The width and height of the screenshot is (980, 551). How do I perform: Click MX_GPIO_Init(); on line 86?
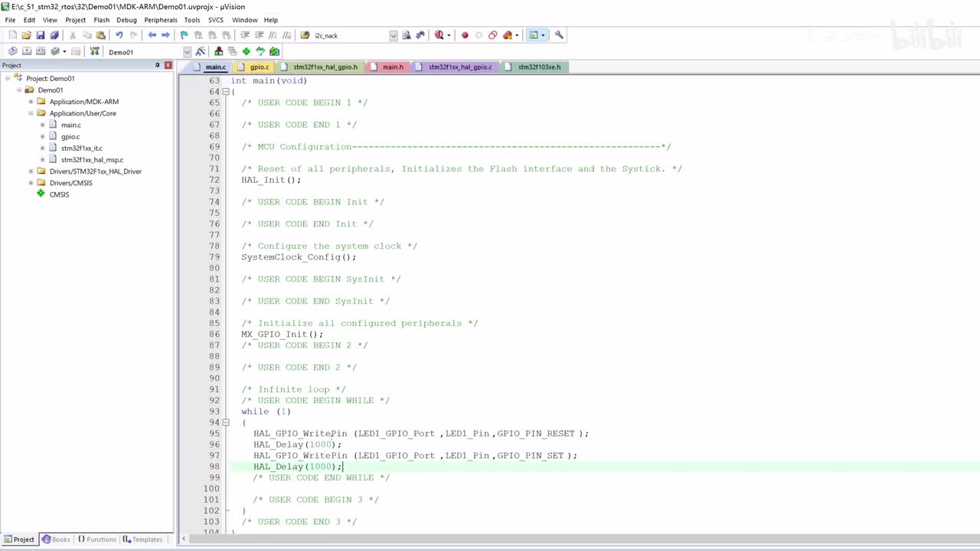coord(283,334)
